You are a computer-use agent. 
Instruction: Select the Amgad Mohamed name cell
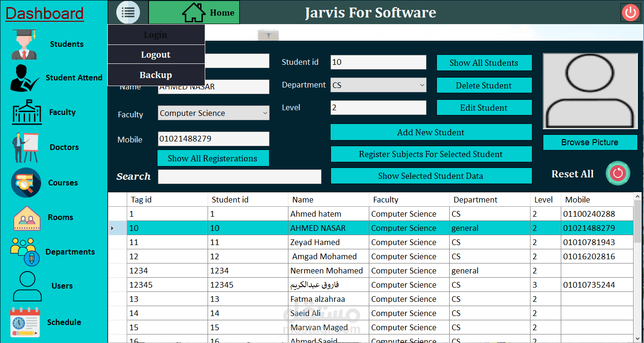point(329,256)
